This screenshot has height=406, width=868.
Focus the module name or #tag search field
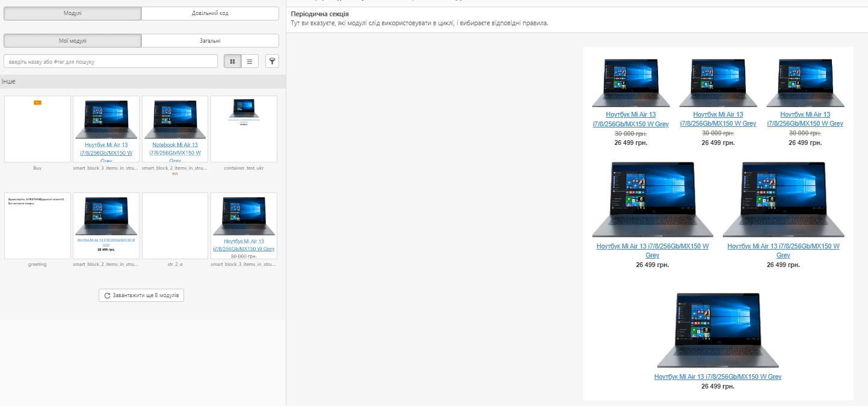click(x=111, y=61)
